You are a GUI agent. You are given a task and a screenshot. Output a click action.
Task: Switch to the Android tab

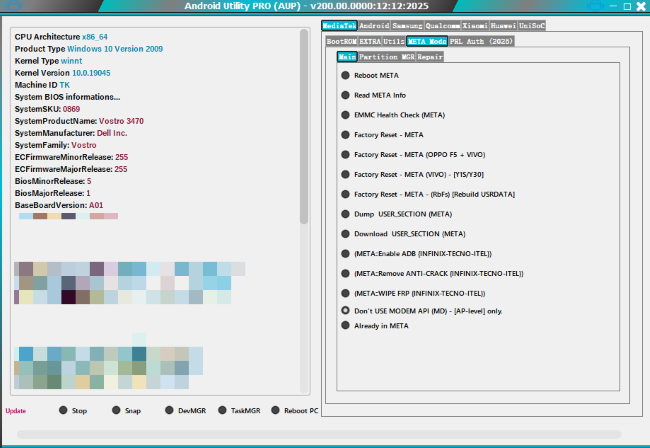coord(374,26)
